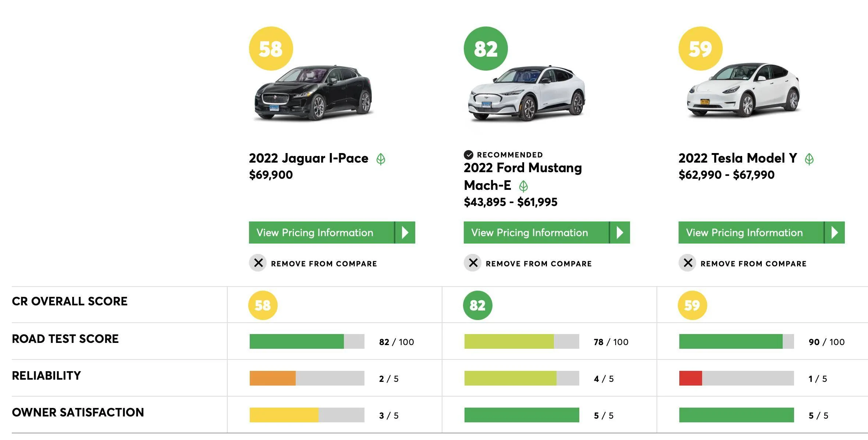The image size is (868, 440).
Task: Click the green leaf icon beside Mach-E
Action: point(523,186)
